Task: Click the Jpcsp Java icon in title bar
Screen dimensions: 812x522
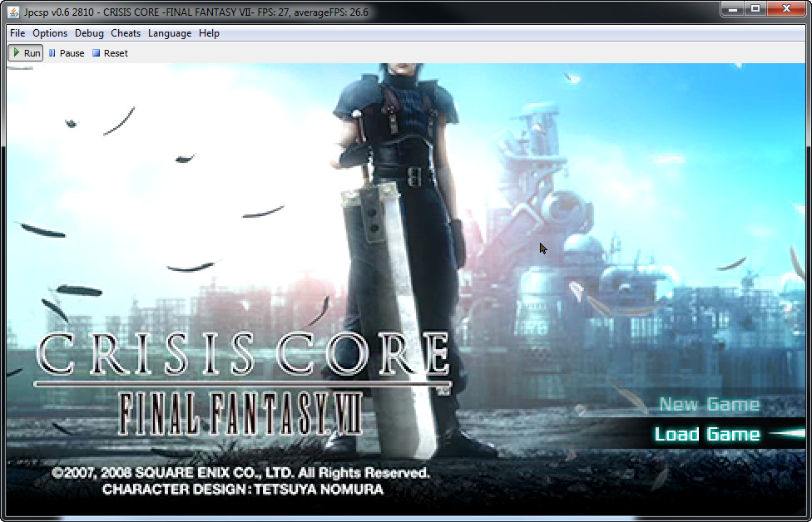Action: tap(13, 12)
